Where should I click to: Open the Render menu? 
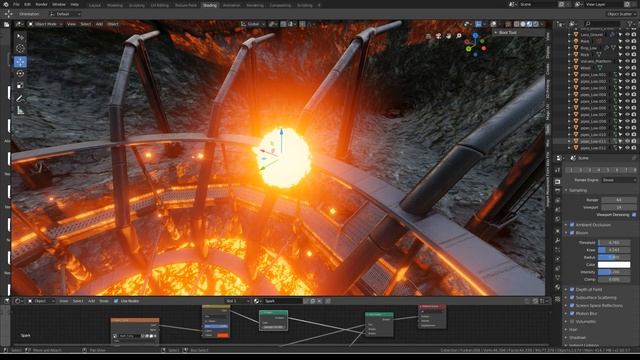(41, 4)
